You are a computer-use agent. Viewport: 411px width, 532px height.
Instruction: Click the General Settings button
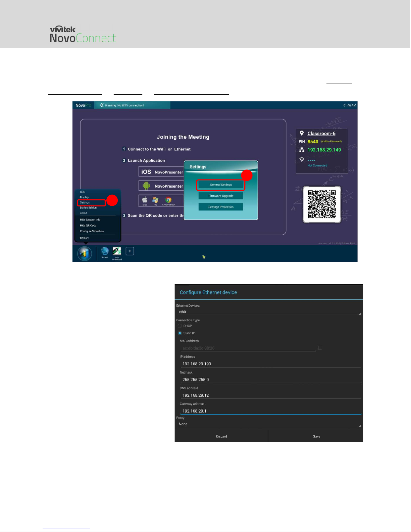221,185
